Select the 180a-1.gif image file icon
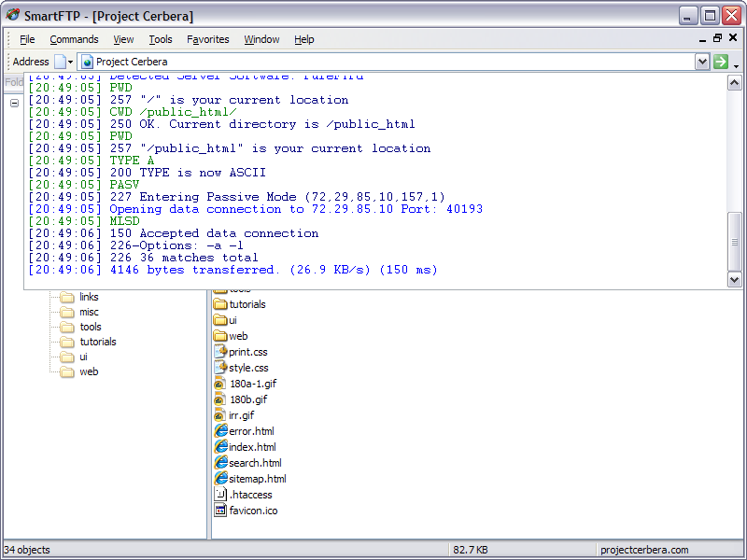747x560 pixels. pos(219,384)
